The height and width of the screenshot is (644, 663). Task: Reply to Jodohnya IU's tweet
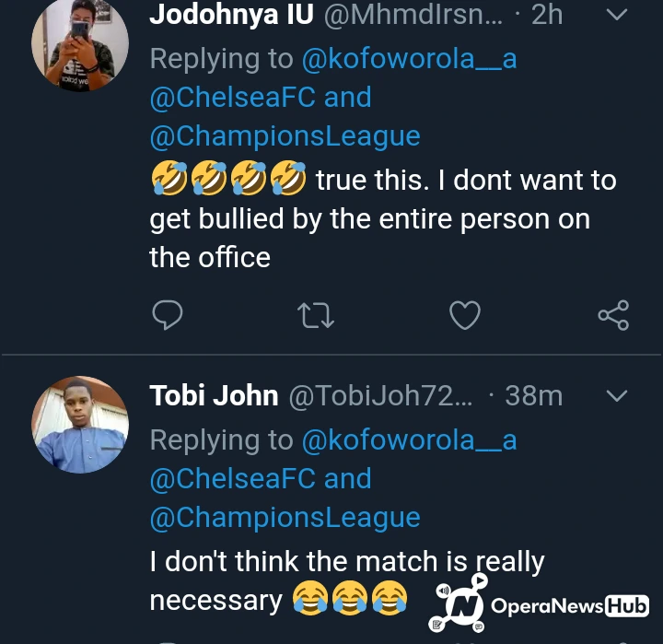click(x=167, y=315)
